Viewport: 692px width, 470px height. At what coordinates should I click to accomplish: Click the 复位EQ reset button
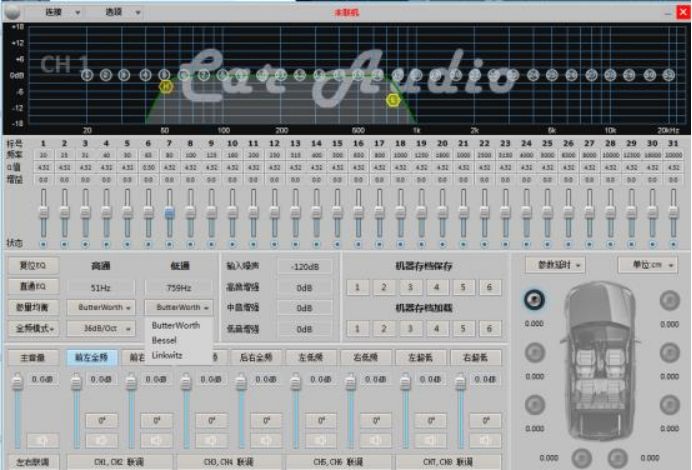tap(34, 266)
